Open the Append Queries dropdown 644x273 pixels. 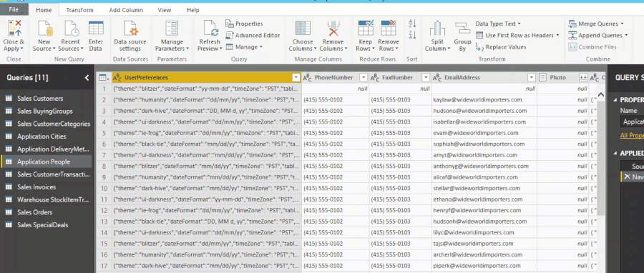point(598,35)
